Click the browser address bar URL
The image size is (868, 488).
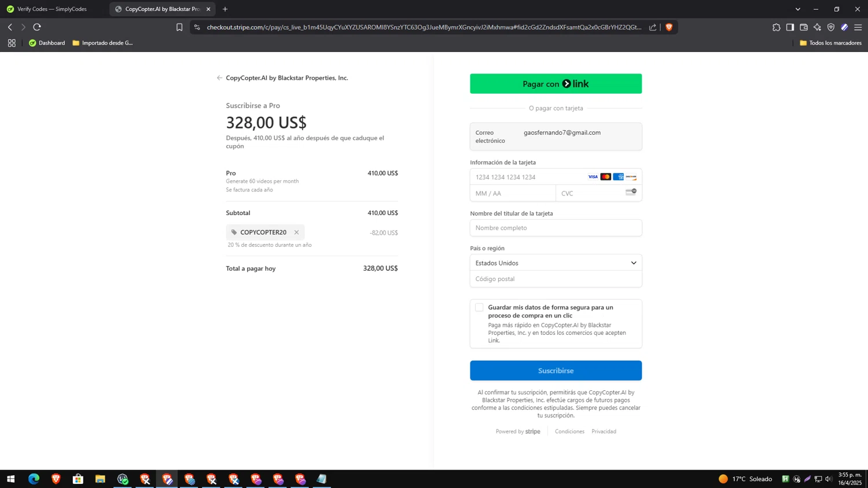pos(424,27)
